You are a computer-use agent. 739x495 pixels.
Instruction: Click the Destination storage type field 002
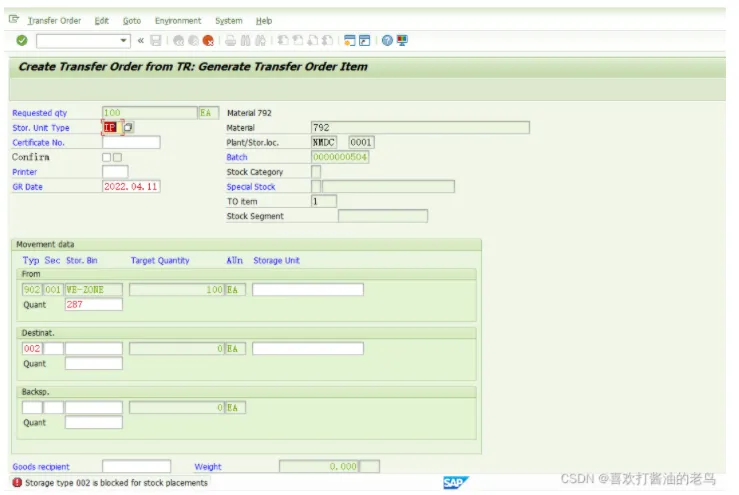click(32, 348)
